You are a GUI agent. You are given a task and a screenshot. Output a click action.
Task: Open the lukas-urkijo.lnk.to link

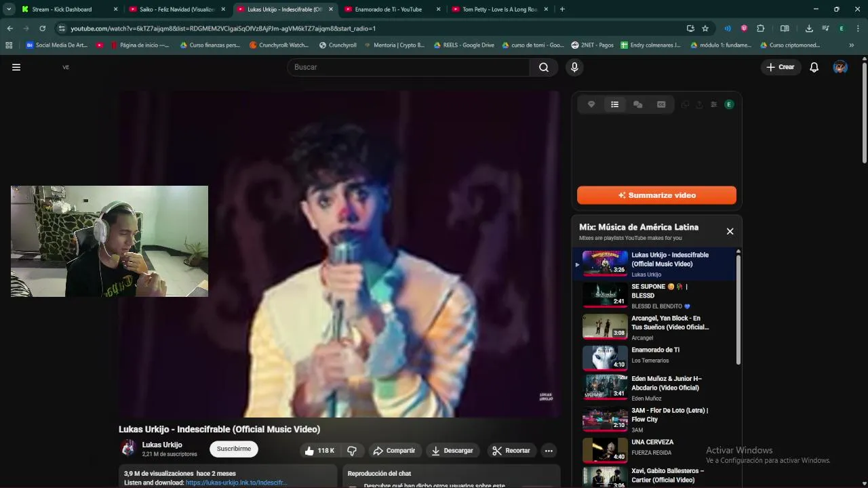pos(236,483)
